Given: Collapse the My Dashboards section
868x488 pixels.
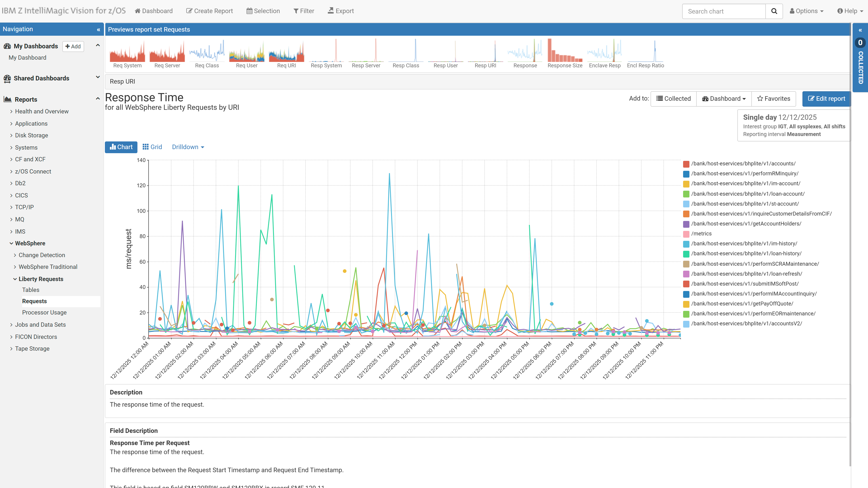Looking at the screenshot, I should pyautogui.click(x=98, y=45).
